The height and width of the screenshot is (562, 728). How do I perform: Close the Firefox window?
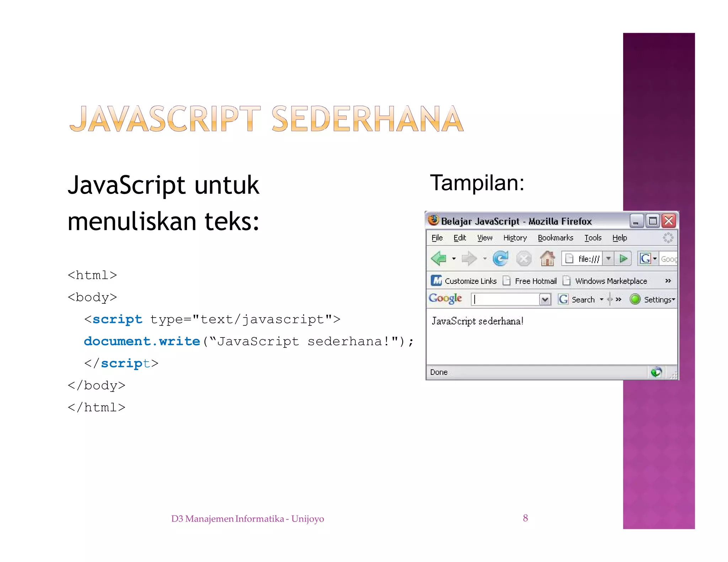pos(669,221)
